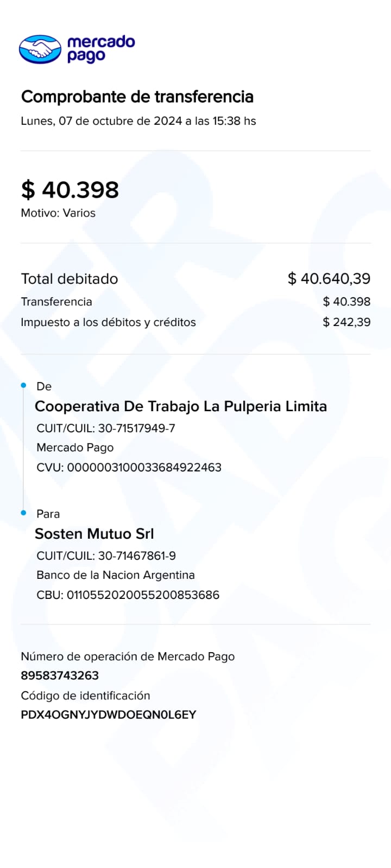
Task: Click the "Total debitado" label
Action: click(x=69, y=279)
